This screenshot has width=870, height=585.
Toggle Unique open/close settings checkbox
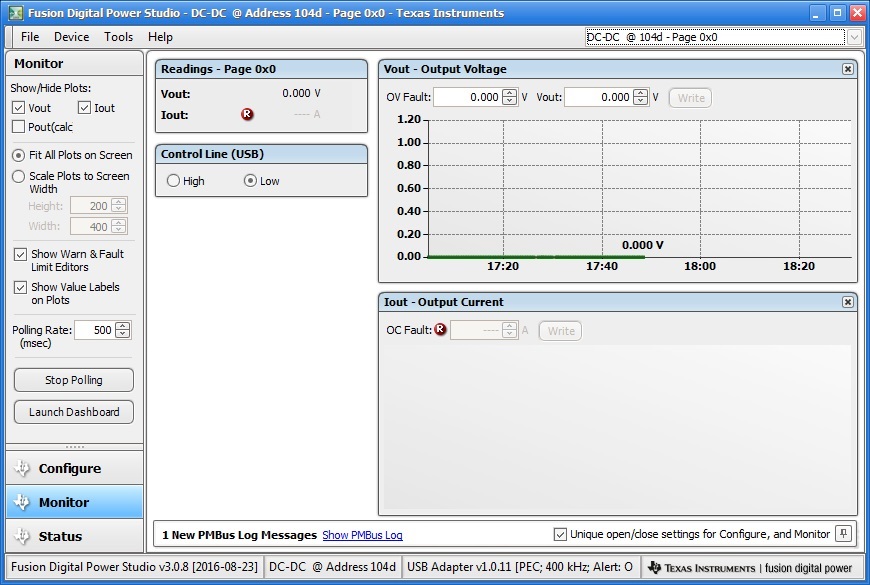(560, 534)
